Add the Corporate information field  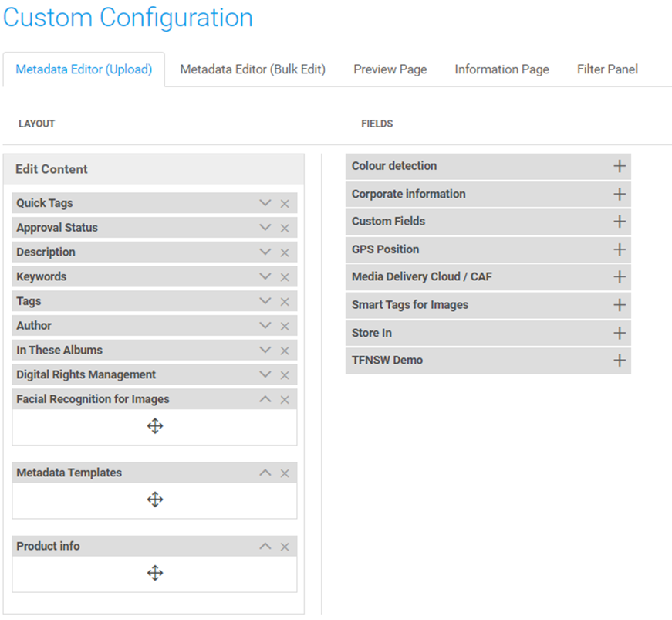619,194
